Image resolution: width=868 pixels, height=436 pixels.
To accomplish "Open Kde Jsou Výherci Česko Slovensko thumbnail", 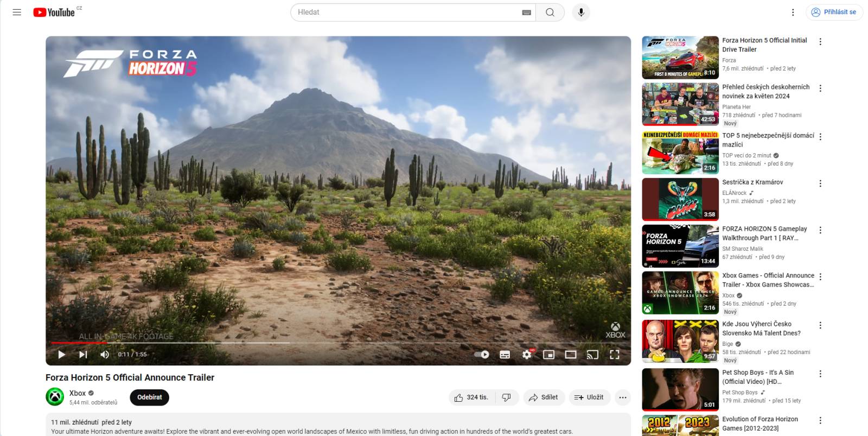I will click(680, 341).
